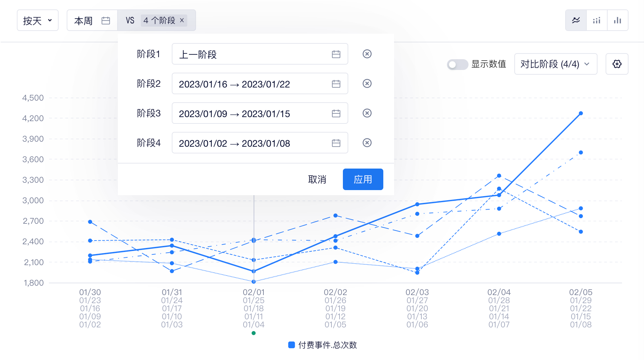Screen dimensions: 644x360
Task: Click 01/30 x-axis label
Action: [x=90, y=292]
